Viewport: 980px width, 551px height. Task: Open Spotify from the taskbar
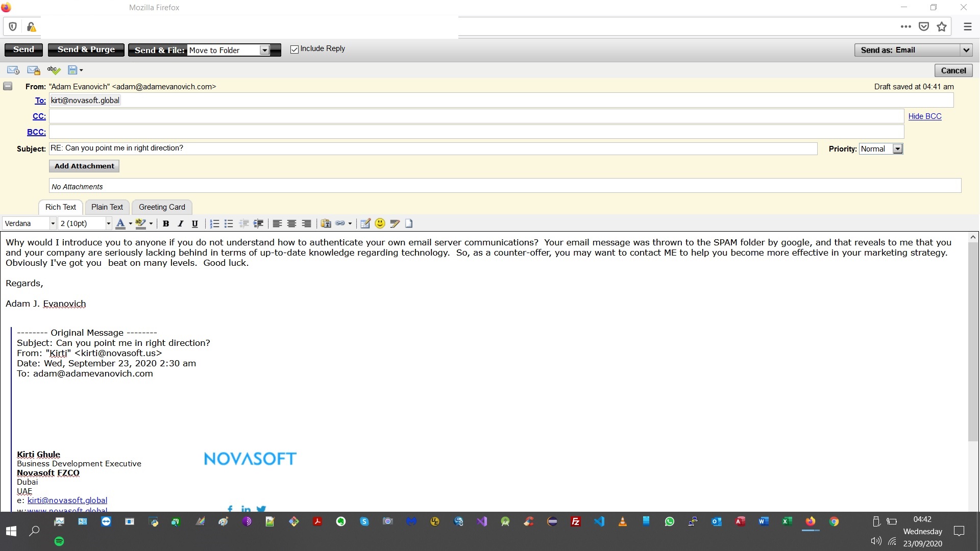click(59, 541)
